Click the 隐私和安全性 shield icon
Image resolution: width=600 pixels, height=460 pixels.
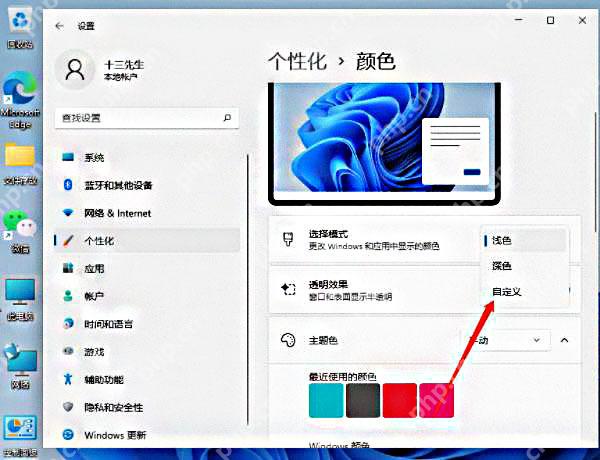(68, 407)
